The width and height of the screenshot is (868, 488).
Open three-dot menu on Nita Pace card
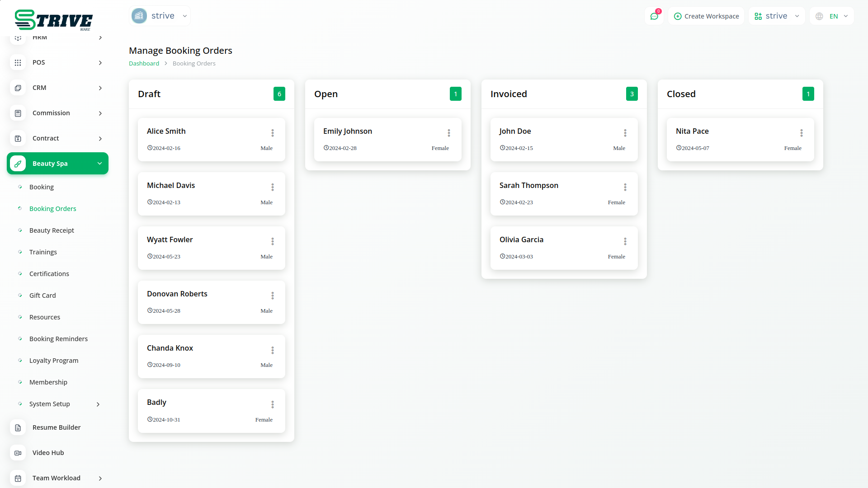(x=802, y=133)
